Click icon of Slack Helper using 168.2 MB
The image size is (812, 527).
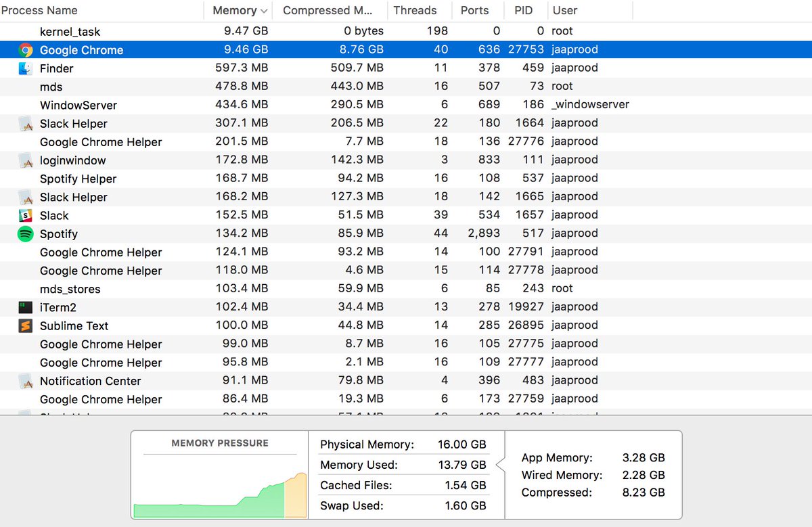26,197
